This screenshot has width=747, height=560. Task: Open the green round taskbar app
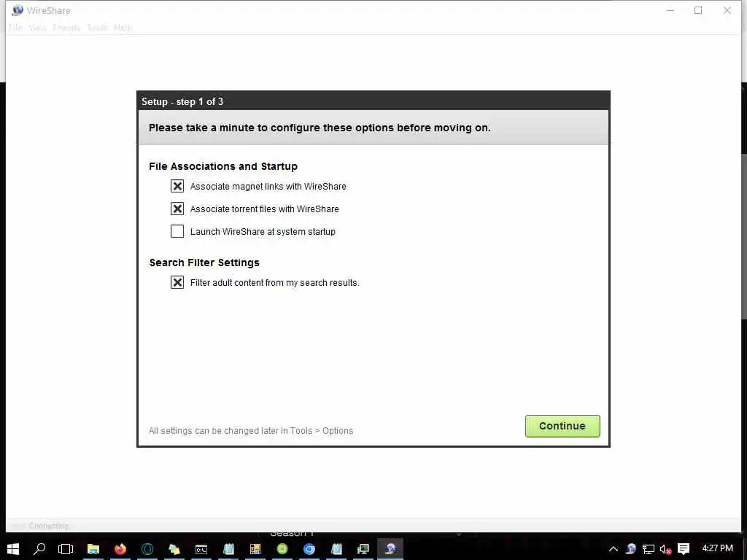pyautogui.click(x=282, y=549)
